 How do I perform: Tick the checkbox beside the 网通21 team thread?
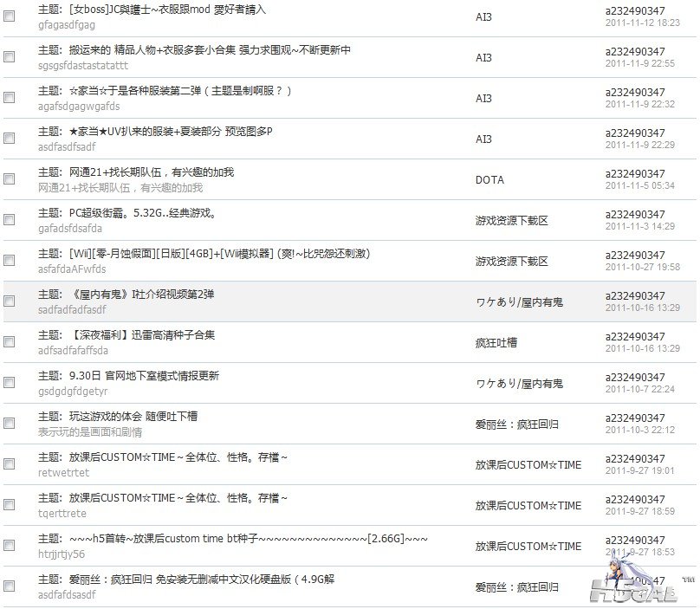pos(10,179)
